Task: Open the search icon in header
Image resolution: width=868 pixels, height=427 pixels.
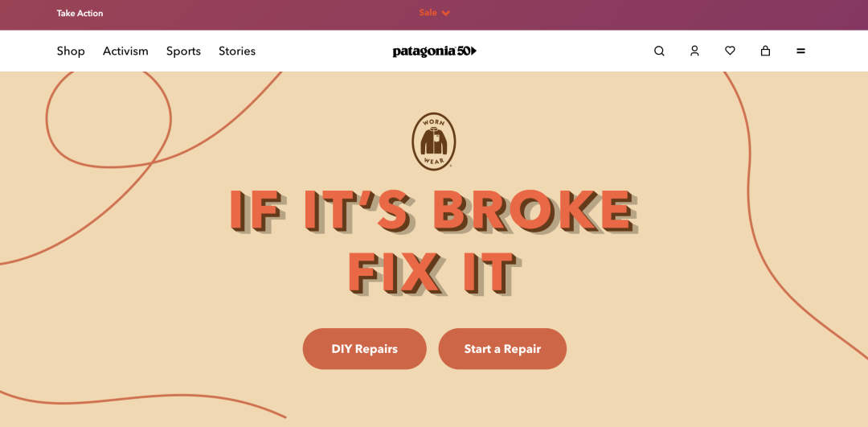Action: tap(659, 51)
